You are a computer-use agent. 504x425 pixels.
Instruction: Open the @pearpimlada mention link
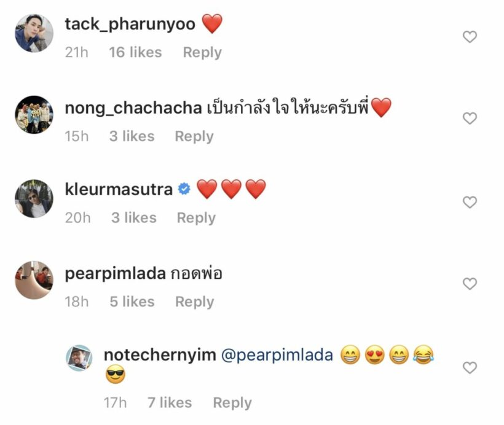(x=277, y=355)
